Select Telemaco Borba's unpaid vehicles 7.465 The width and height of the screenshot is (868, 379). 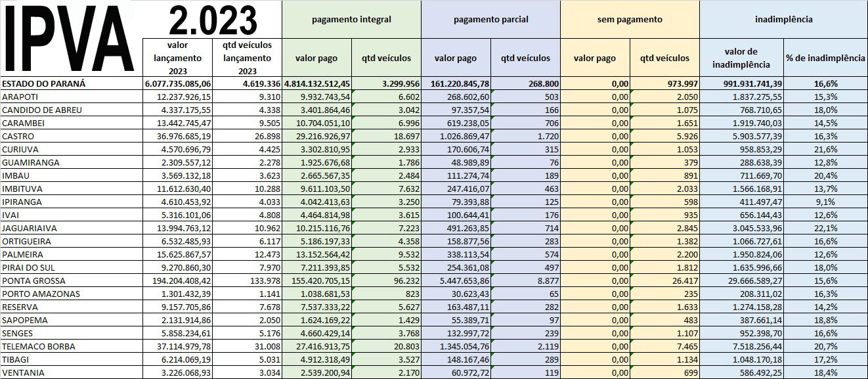pyautogui.click(x=665, y=346)
